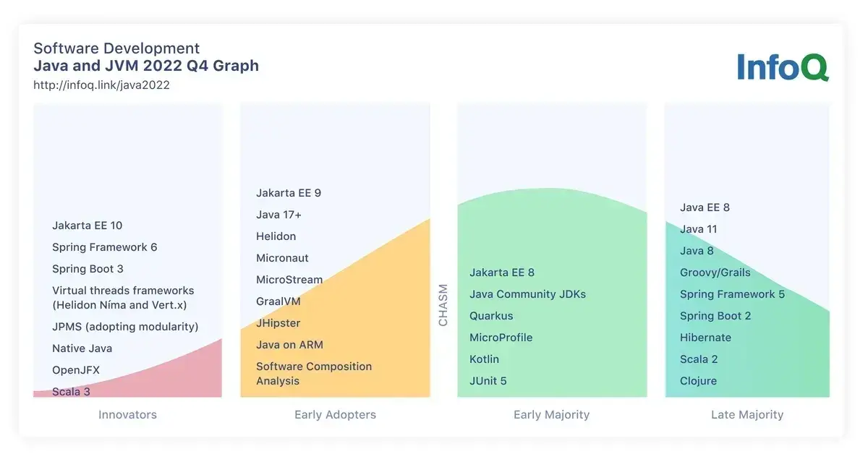Click the GraalVM entry
868x454 pixels.
point(278,301)
